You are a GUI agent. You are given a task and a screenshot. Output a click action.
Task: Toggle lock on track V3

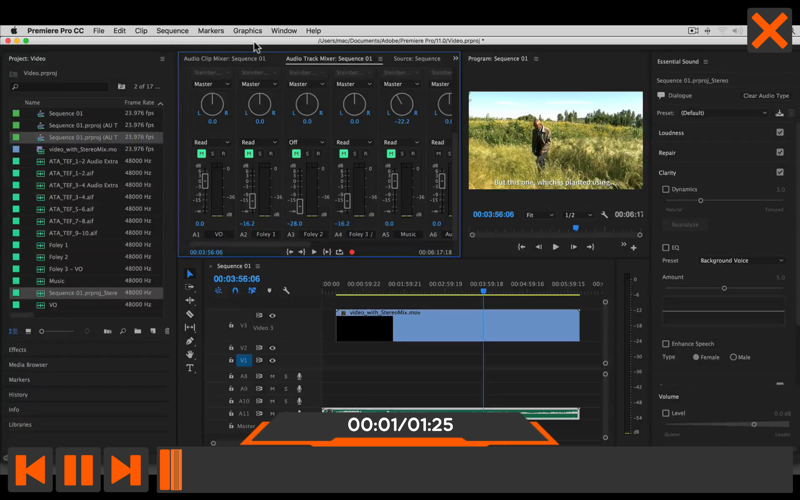pyautogui.click(x=231, y=325)
